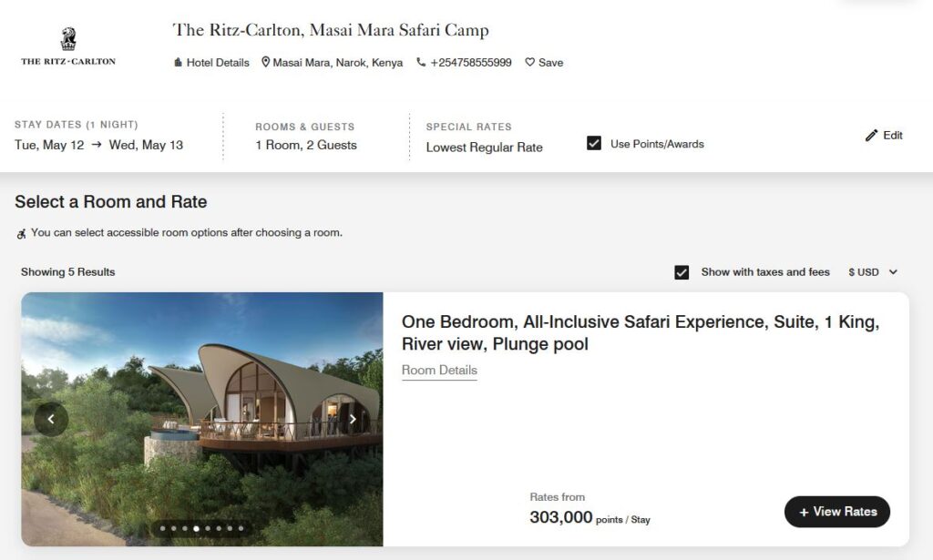Image resolution: width=933 pixels, height=560 pixels.
Task: Open the USD currency dropdown
Action: click(x=873, y=272)
